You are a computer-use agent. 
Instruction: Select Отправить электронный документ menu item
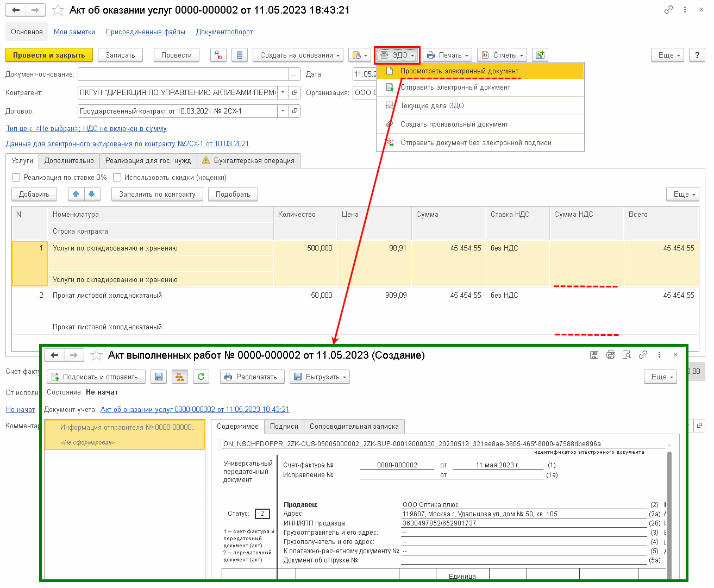tap(480, 87)
